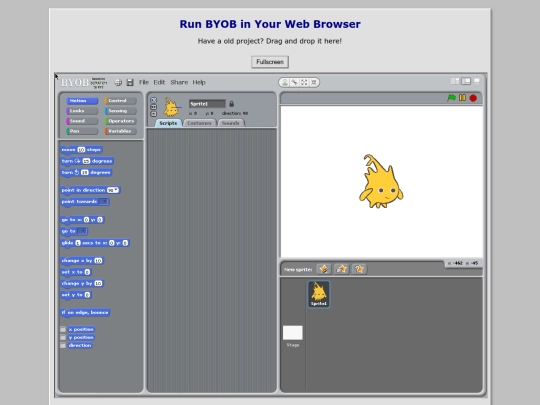Click the change x by 10 block
Image resolution: width=540 pixels, height=405 pixels.
click(x=82, y=261)
